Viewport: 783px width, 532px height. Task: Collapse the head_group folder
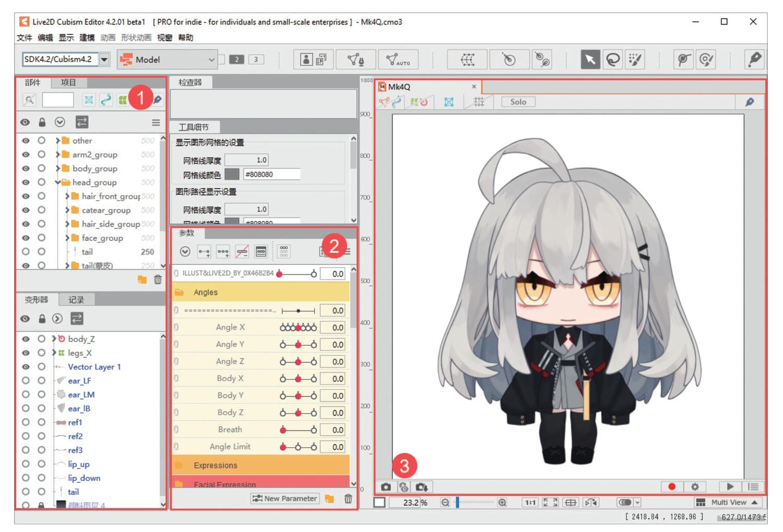coord(57,182)
